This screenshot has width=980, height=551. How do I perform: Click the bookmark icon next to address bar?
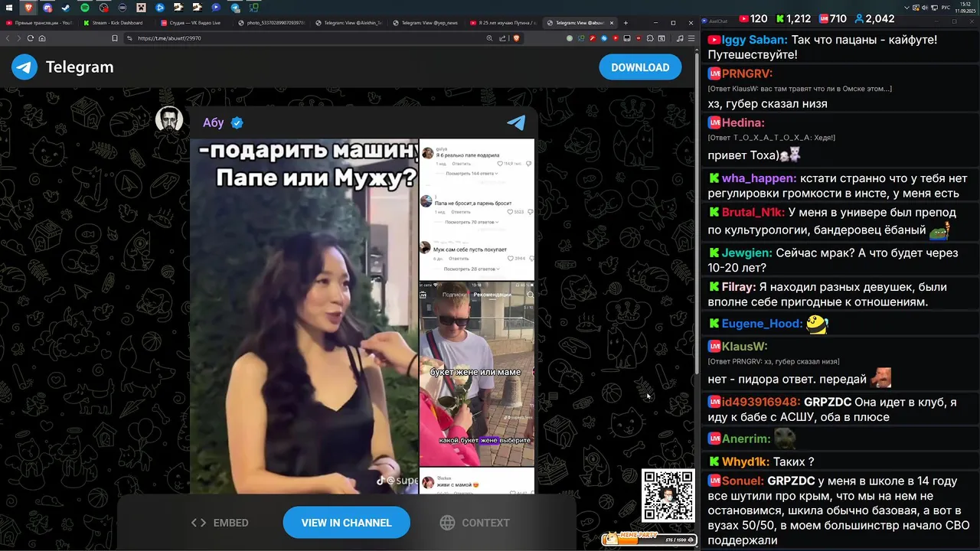115,38
